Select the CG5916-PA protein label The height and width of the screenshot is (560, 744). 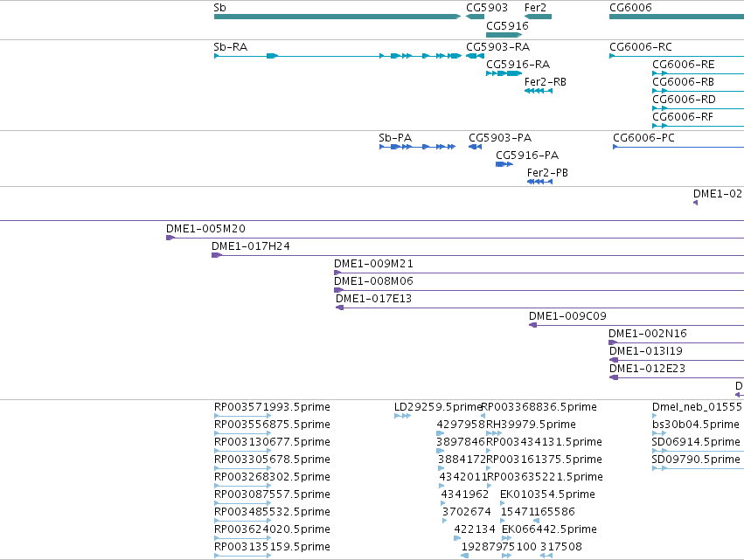(527, 156)
